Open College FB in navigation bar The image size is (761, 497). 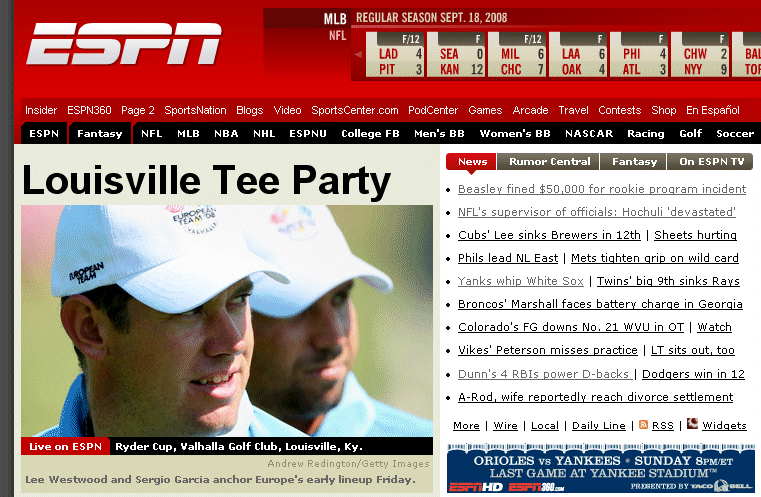point(370,133)
